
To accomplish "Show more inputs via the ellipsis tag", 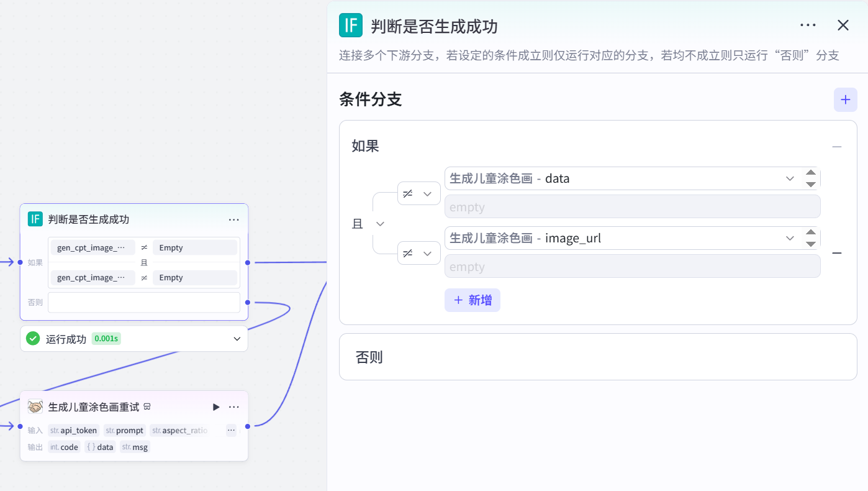I will pos(231,430).
